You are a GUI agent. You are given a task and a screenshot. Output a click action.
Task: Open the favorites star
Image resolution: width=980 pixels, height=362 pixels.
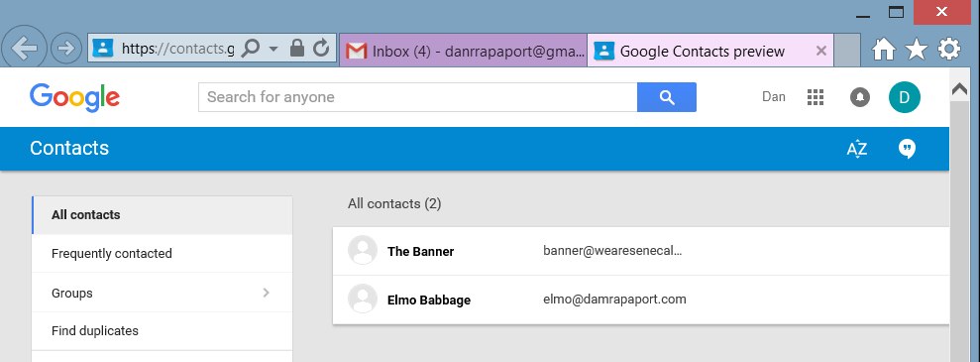point(917,49)
